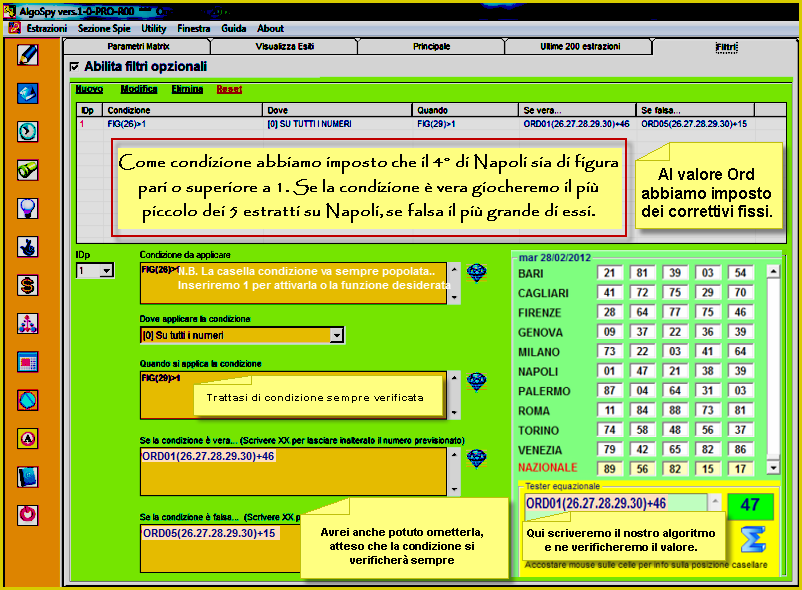The width and height of the screenshot is (802, 590).
Task: Open the Utility menu
Action: 153,29
